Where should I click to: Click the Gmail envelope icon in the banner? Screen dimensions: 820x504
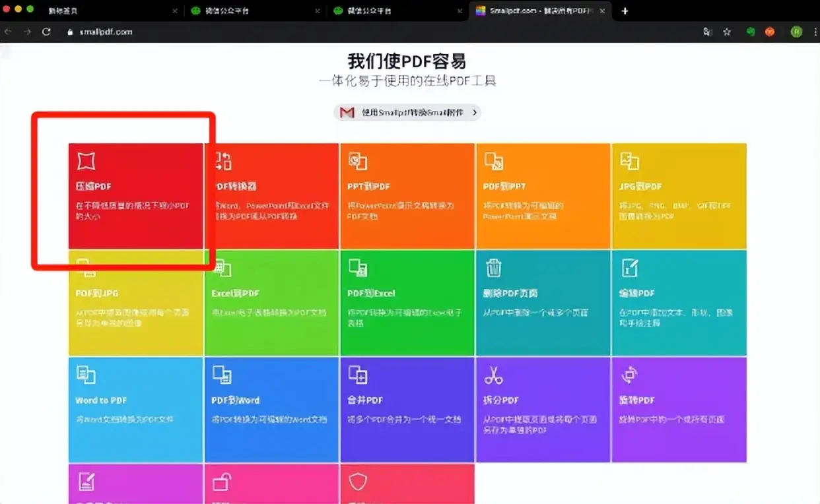pos(347,113)
